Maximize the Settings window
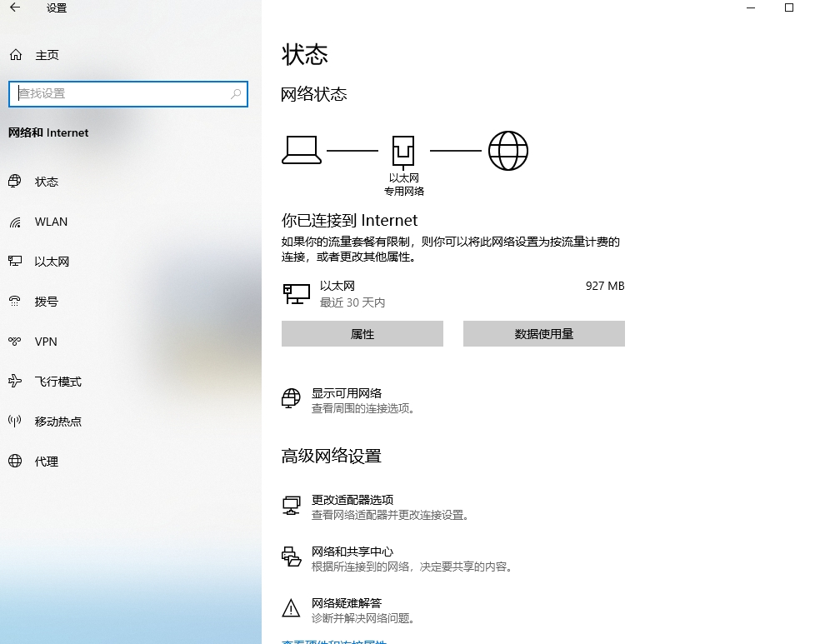The height and width of the screenshot is (644, 815). (789, 7)
